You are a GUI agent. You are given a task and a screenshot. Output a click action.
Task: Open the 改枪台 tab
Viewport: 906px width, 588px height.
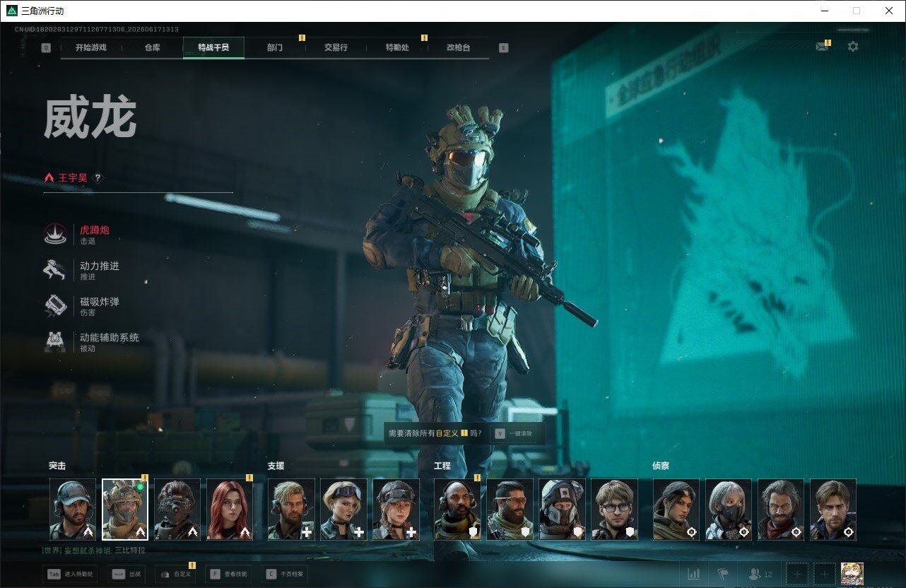(458, 48)
